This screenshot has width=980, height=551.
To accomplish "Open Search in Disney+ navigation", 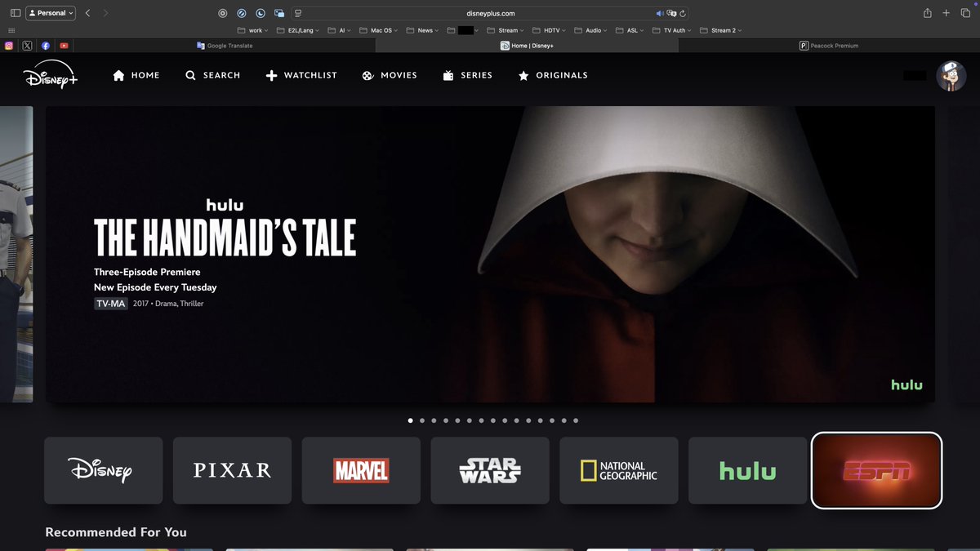I will point(212,75).
